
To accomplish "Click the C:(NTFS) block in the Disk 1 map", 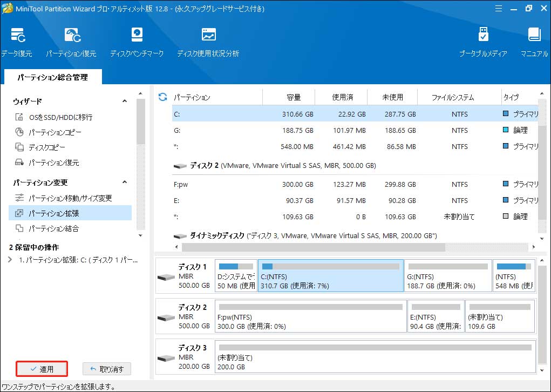I will (330, 275).
